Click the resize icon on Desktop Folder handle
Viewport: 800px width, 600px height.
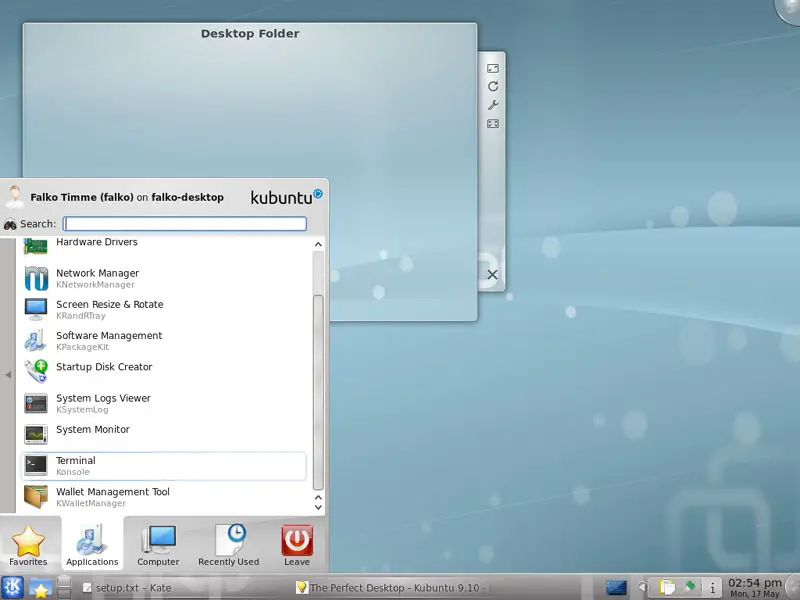click(493, 68)
